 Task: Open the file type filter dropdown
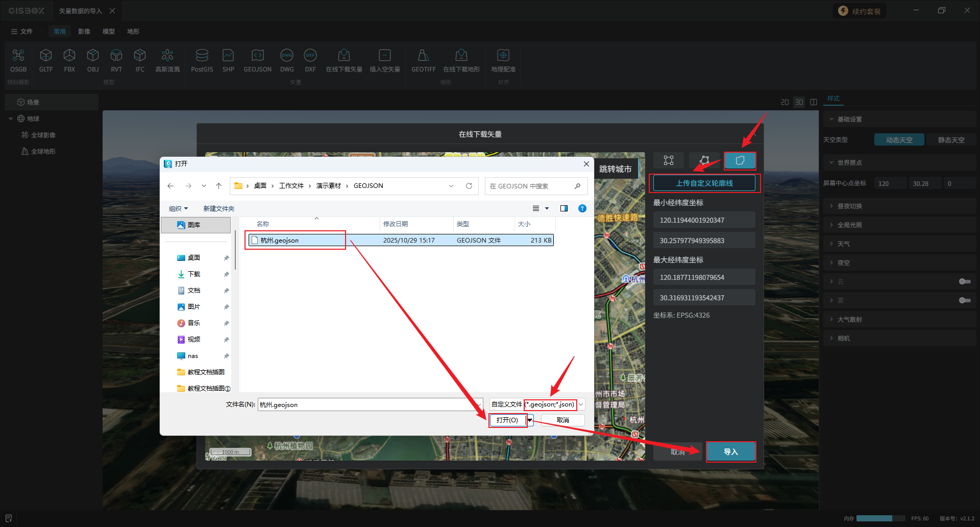pos(581,404)
